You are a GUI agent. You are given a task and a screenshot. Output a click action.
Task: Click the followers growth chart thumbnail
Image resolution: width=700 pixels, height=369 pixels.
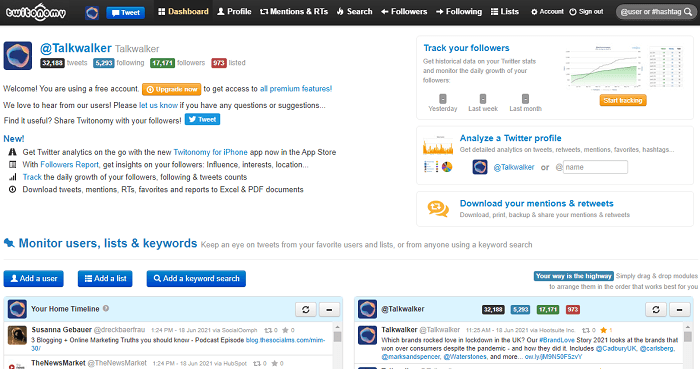[x=603, y=67]
